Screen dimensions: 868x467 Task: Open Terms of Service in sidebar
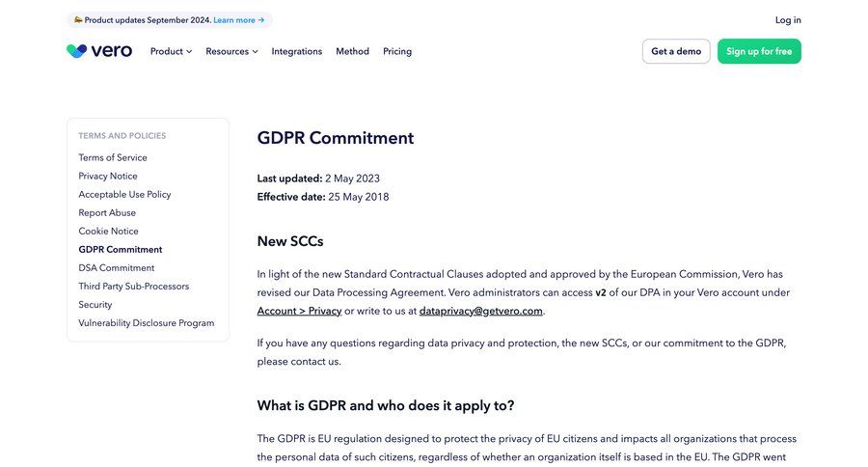pos(113,157)
